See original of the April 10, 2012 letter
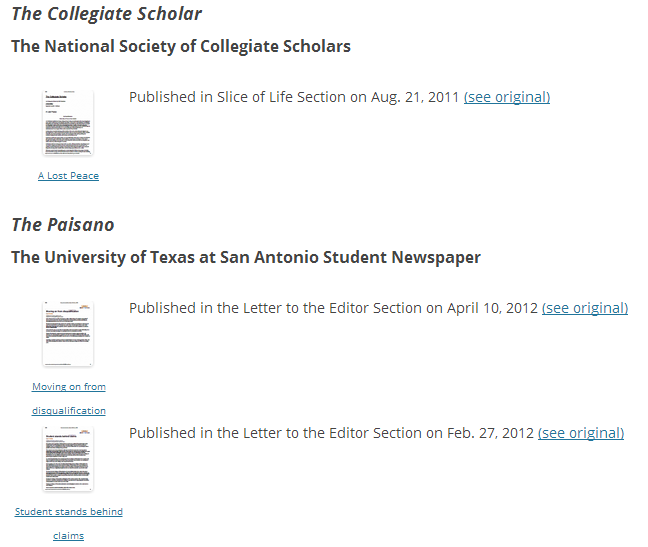The image size is (648, 547). tap(584, 308)
